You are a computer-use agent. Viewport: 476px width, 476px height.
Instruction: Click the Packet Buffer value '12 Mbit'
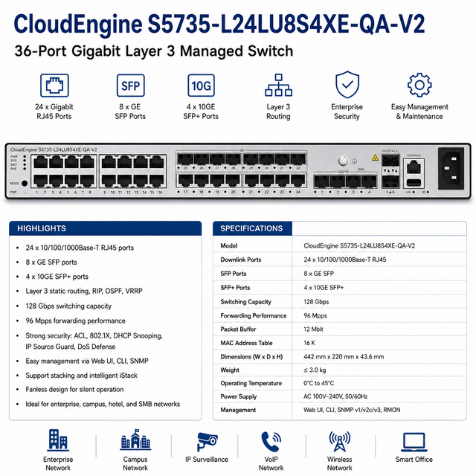tap(313, 329)
